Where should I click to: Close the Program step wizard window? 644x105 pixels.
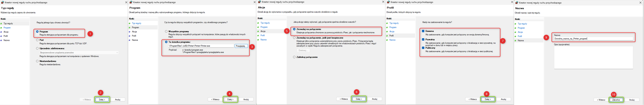point(255,2)
